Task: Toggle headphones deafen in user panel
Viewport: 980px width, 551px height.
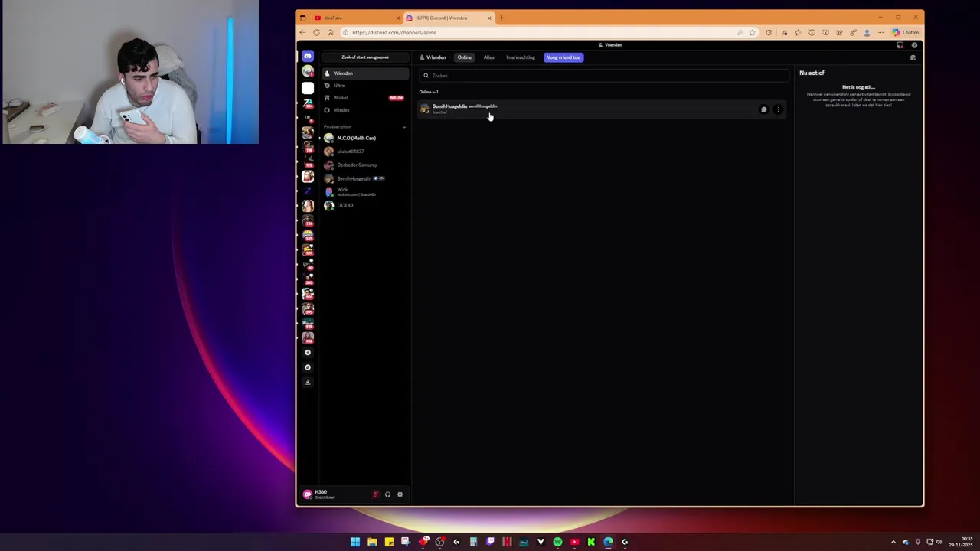Action: (x=387, y=494)
